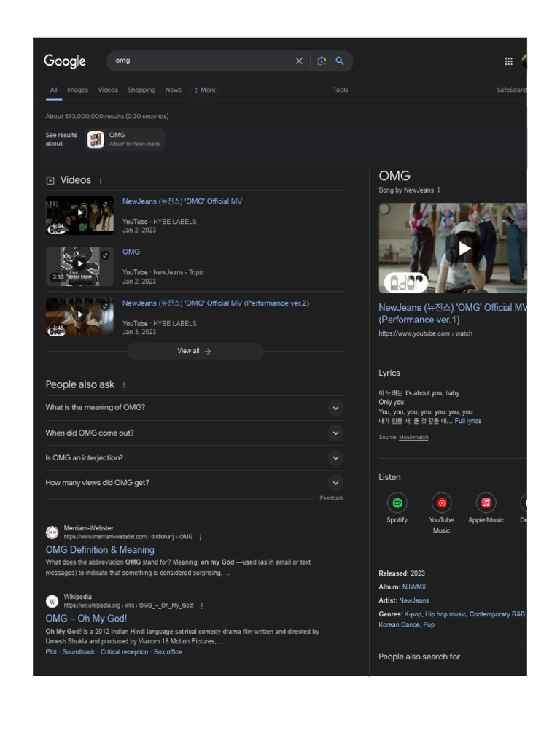Open the Google apps grid
The image size is (560, 747).
pos(508,61)
